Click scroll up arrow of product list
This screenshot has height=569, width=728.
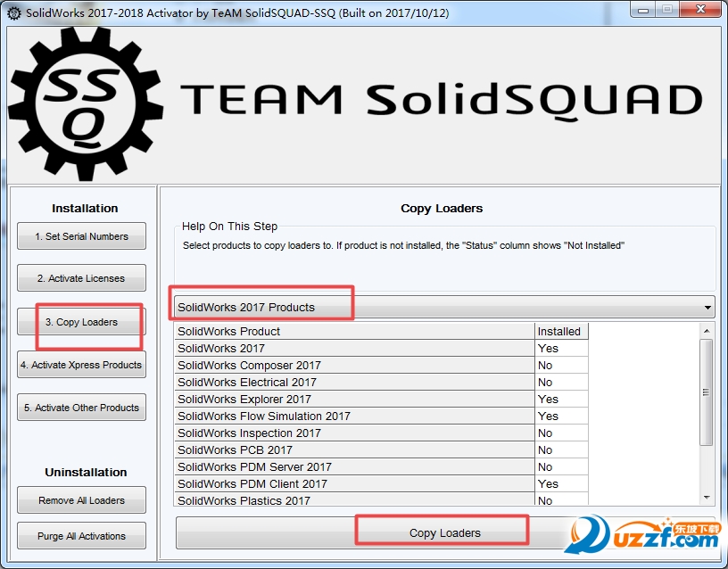point(707,331)
